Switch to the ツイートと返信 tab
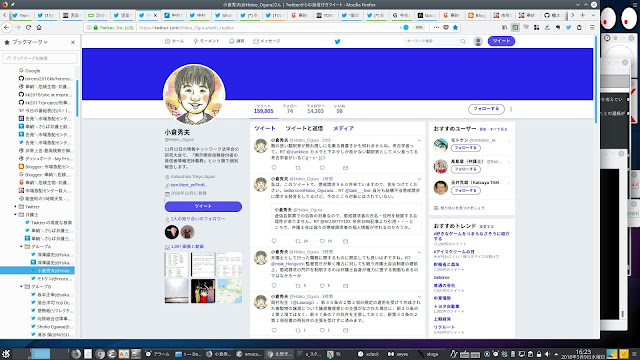640x360 pixels. click(304, 128)
